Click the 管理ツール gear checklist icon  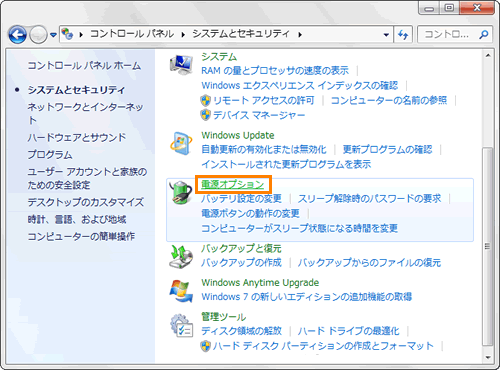(x=181, y=325)
